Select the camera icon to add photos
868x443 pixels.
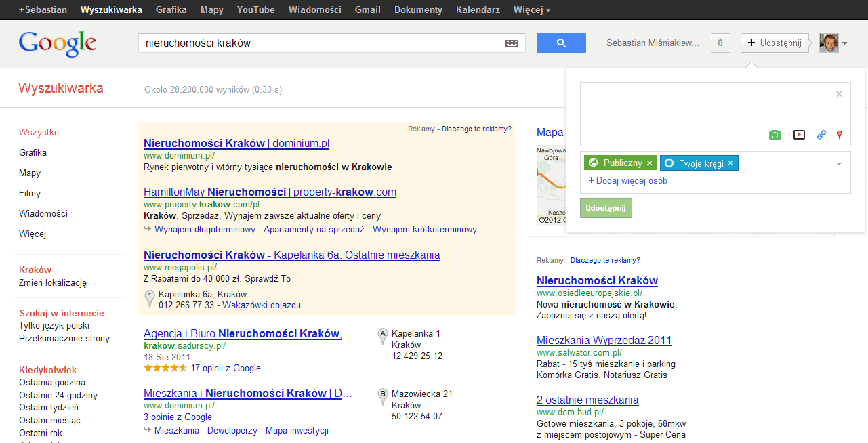point(774,135)
